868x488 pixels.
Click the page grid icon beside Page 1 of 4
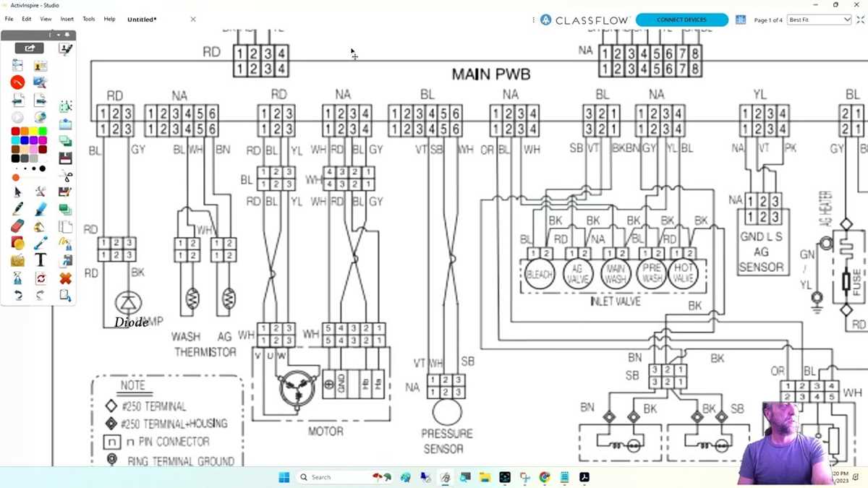(741, 20)
